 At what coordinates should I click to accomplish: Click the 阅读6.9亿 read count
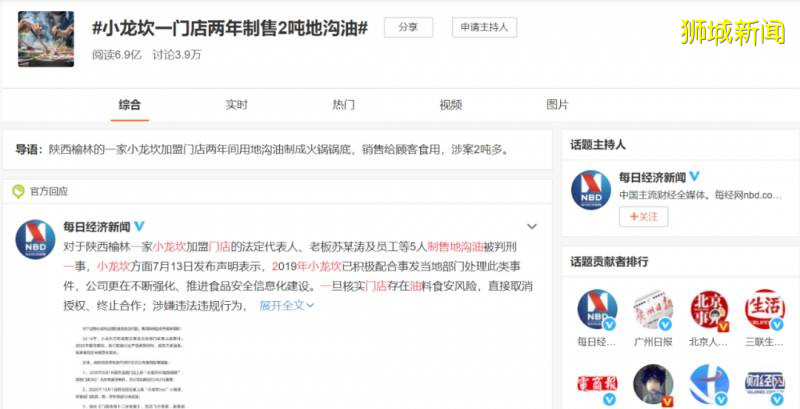[117, 55]
